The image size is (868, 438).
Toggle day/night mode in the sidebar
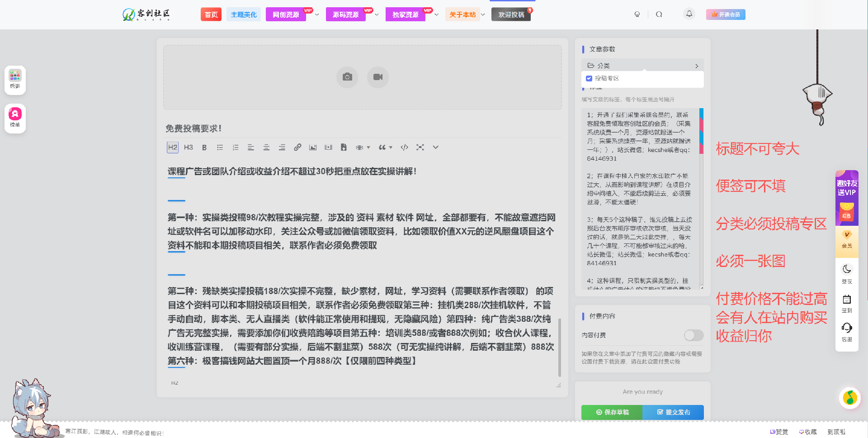coord(847,273)
